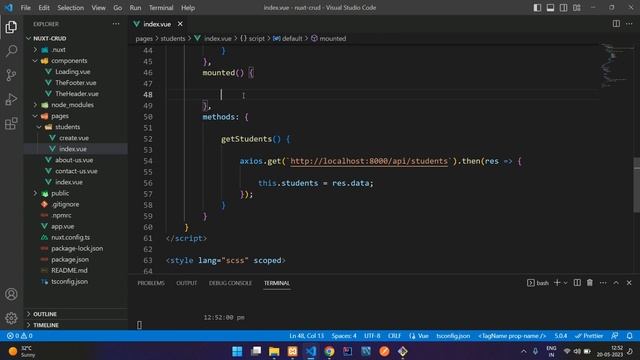Open Chrome from the taskbar
This screenshot has height=360, width=640.
tap(329, 351)
